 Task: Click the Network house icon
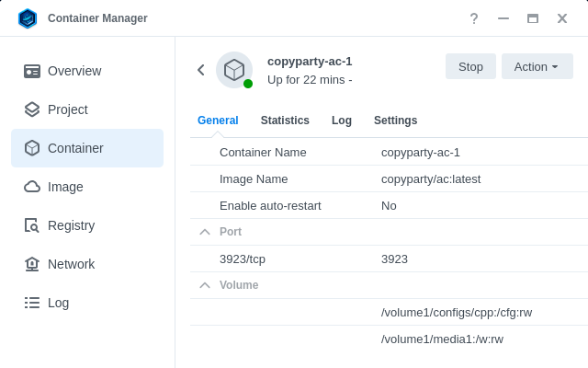pos(32,264)
